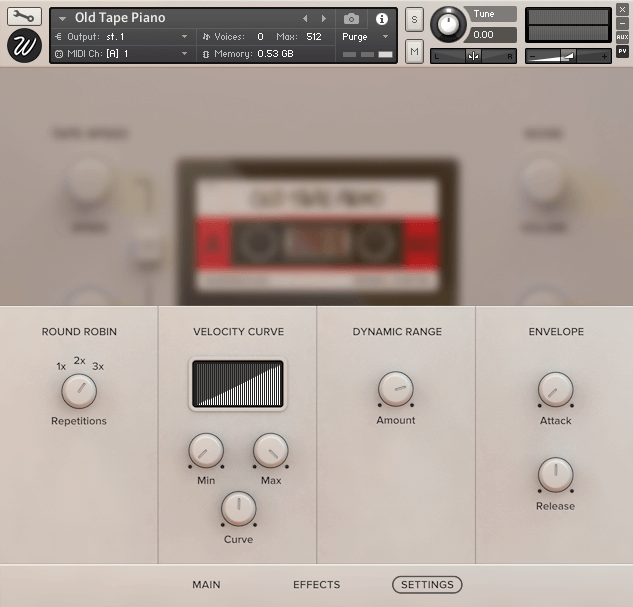Toggle the AUX sends button
This screenshot has height=607, width=633.
tap(622, 37)
